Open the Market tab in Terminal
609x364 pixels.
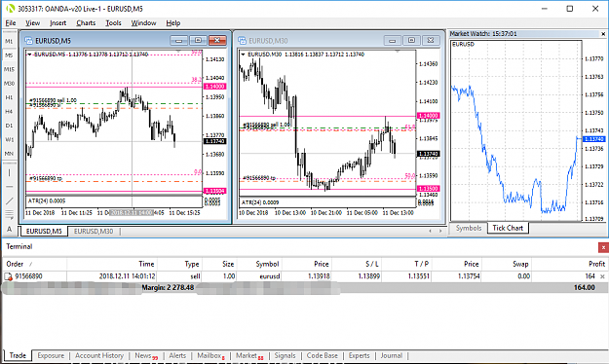coord(249,355)
